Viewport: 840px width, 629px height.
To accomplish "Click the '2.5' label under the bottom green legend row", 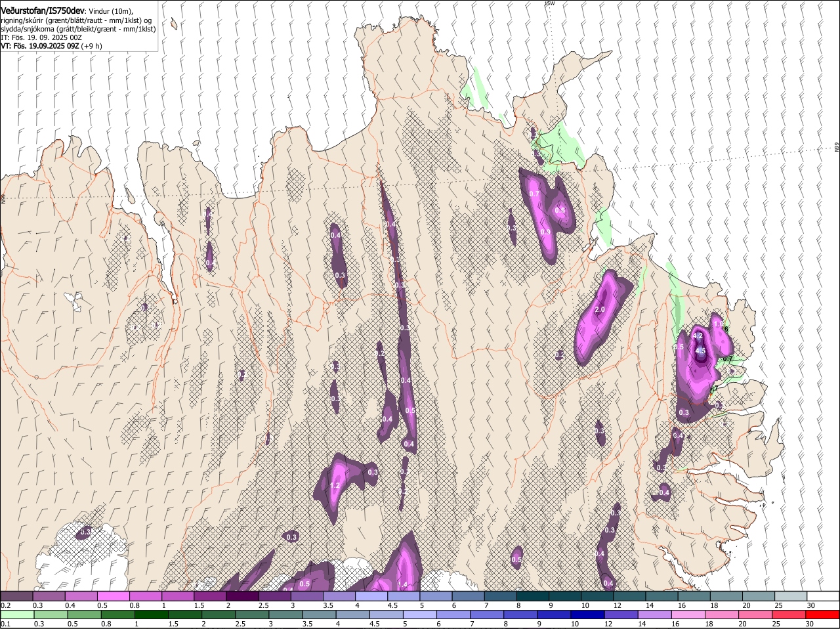I will [240, 624].
